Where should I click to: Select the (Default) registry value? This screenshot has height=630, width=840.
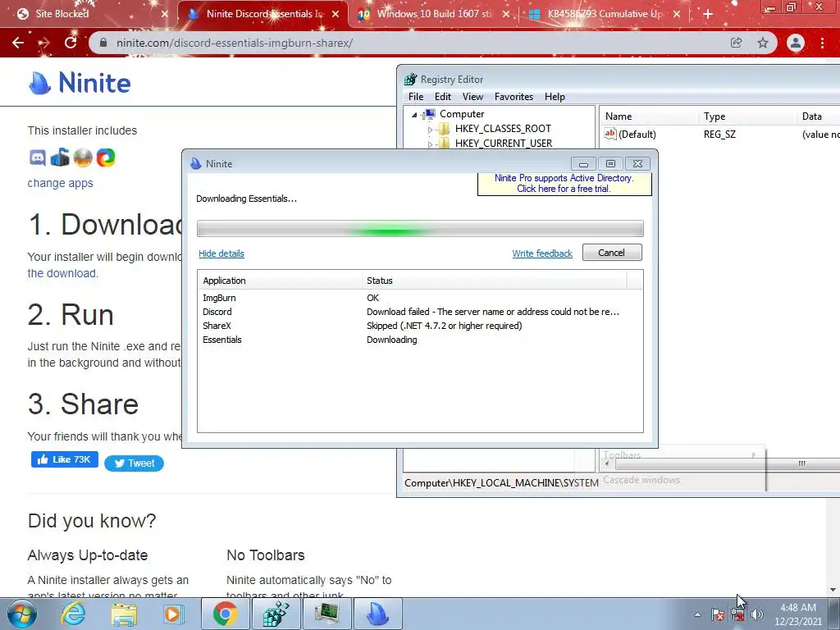[630, 135]
